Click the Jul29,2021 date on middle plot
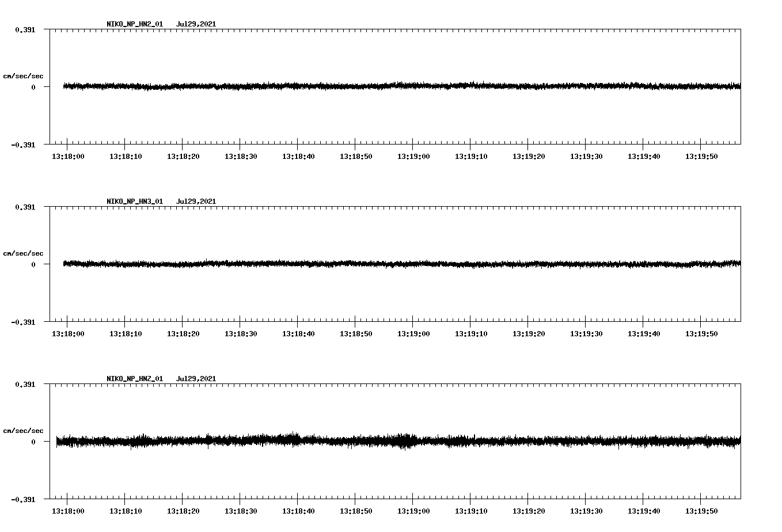The width and height of the screenshot is (782, 532). tap(196, 201)
